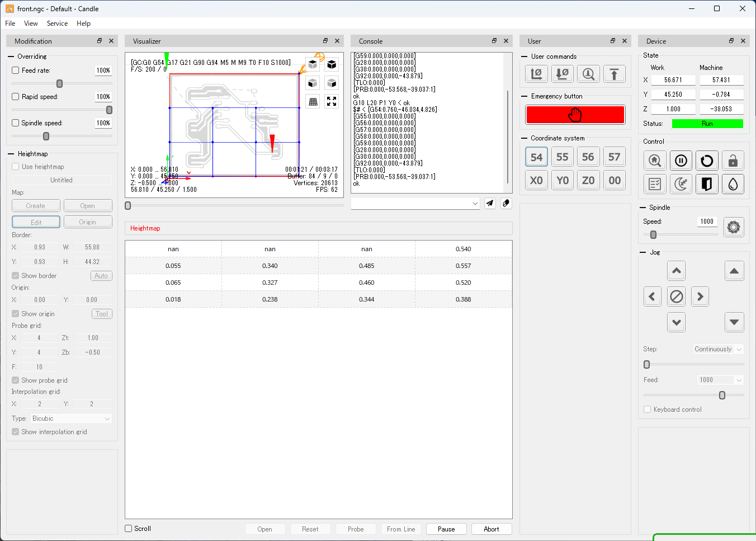756x541 pixels.
Task: Toggle the Show origin checkbox
Action: coord(16,314)
